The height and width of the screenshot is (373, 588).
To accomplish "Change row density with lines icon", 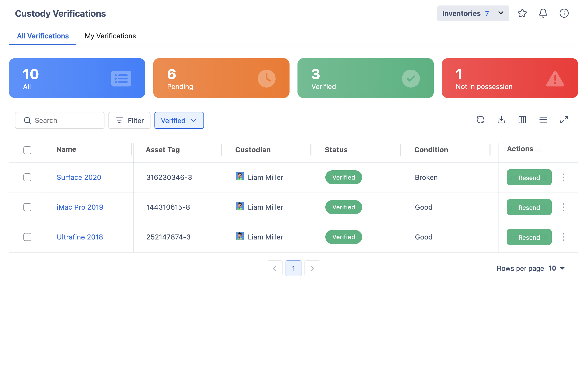I will pyautogui.click(x=543, y=120).
